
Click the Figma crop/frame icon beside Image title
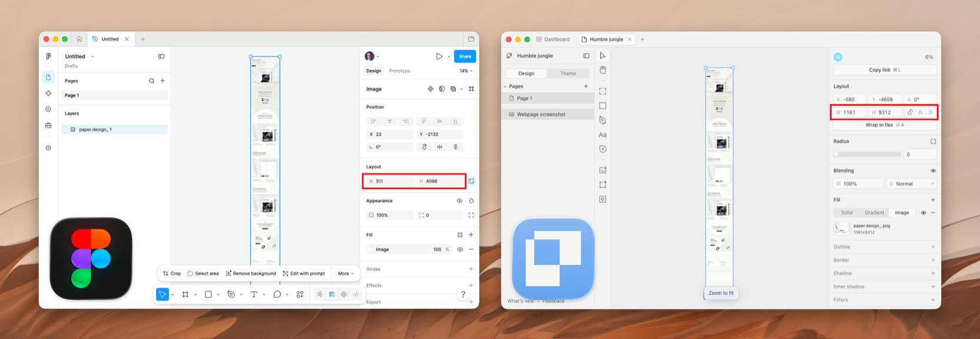pyautogui.click(x=471, y=89)
